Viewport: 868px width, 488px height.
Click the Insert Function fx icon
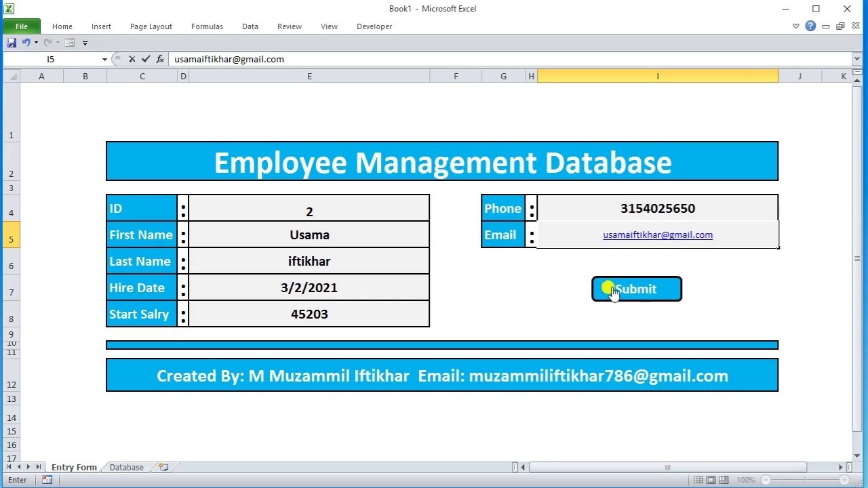coord(160,59)
